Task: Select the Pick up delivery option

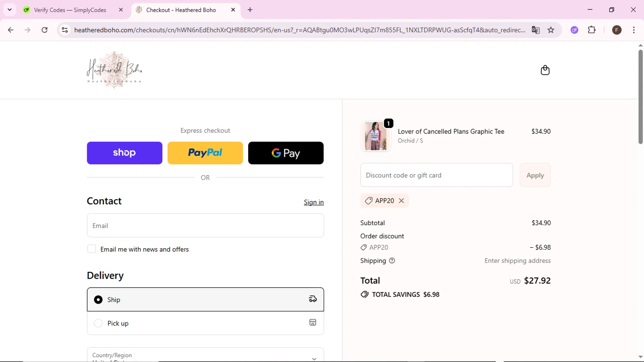Action: [205, 323]
